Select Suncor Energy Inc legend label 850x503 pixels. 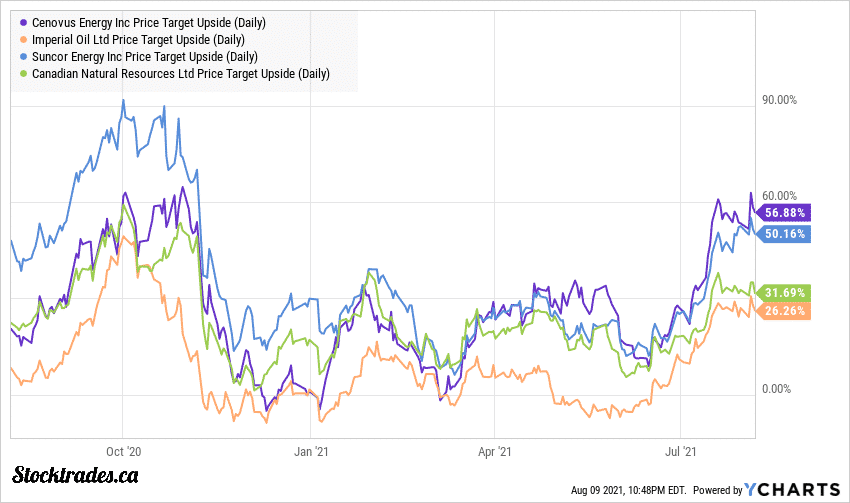pos(146,56)
